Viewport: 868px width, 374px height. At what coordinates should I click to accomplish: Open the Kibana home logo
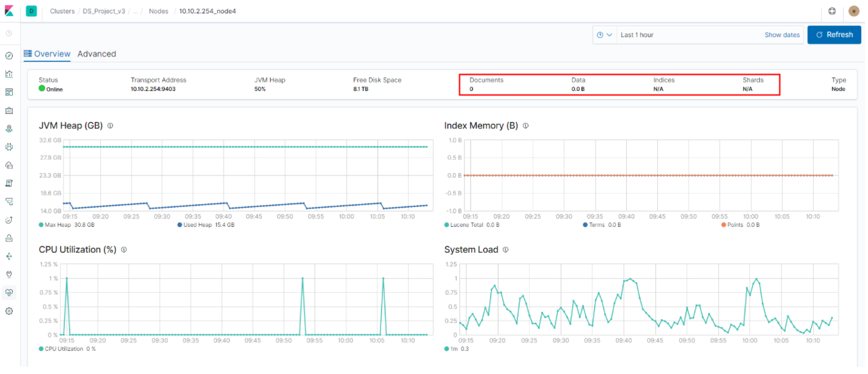(9, 11)
